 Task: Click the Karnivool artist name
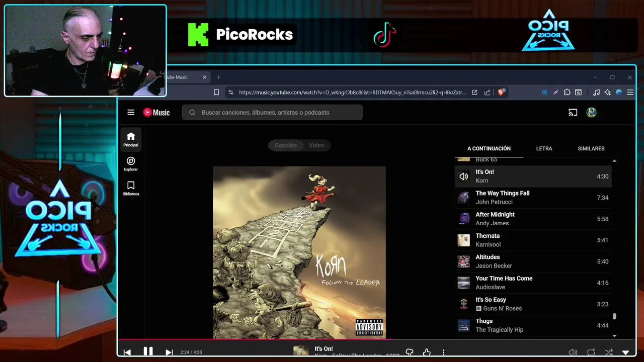coord(488,245)
